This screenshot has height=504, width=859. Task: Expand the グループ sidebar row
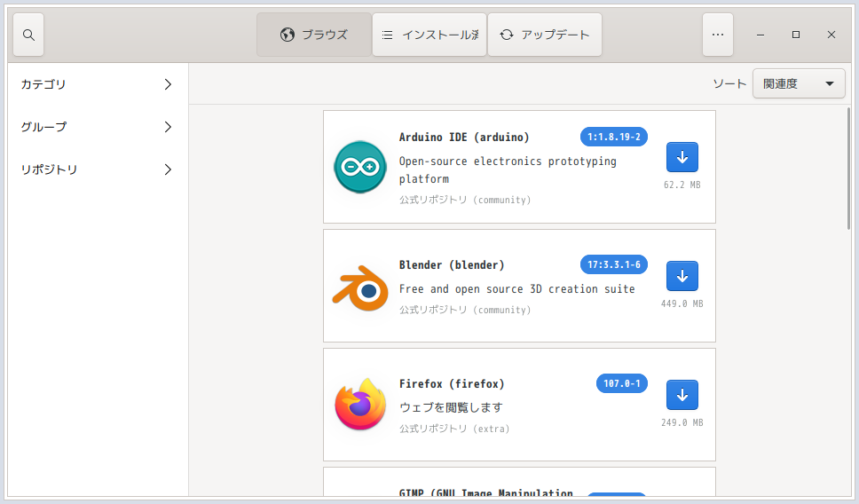[98, 127]
